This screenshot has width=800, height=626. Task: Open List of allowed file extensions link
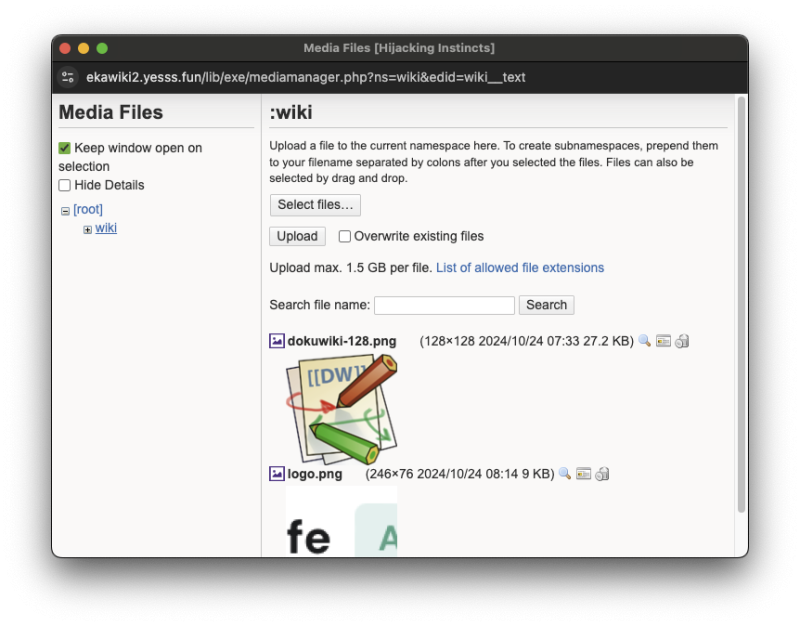pyautogui.click(x=520, y=268)
